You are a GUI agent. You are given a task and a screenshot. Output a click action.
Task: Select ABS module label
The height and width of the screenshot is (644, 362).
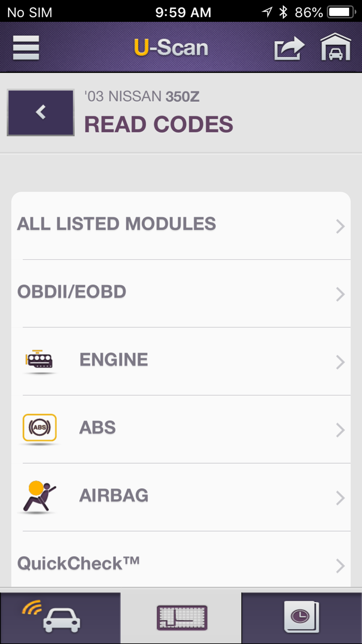tap(97, 427)
